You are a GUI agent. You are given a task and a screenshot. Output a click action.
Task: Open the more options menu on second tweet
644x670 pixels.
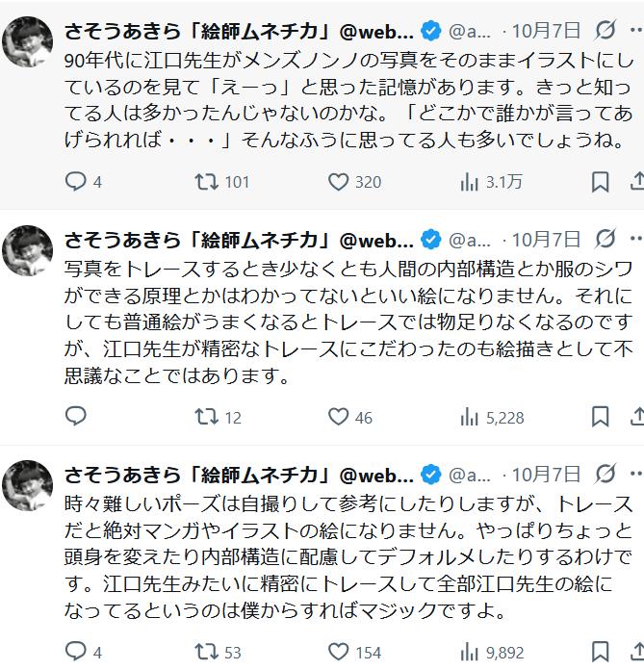tap(636, 239)
